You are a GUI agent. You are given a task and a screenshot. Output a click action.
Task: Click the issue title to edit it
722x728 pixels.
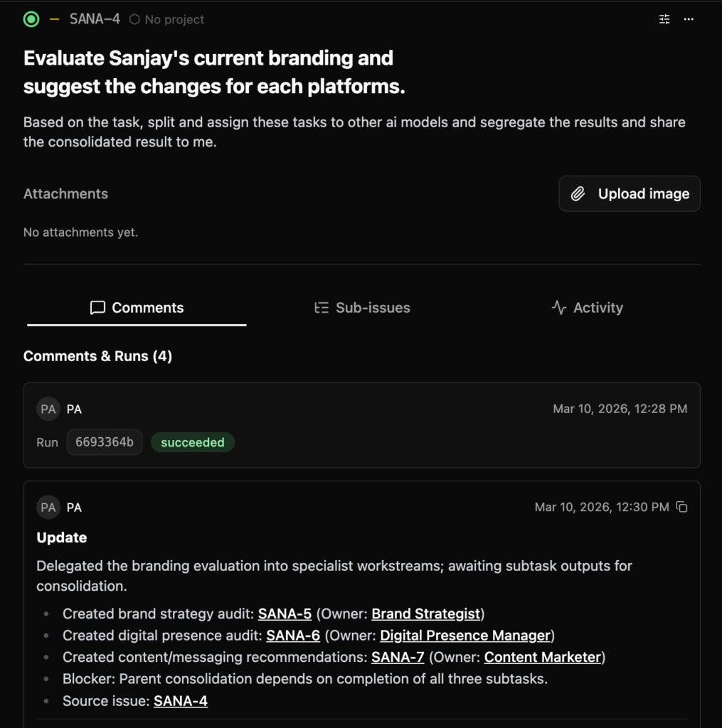point(208,72)
